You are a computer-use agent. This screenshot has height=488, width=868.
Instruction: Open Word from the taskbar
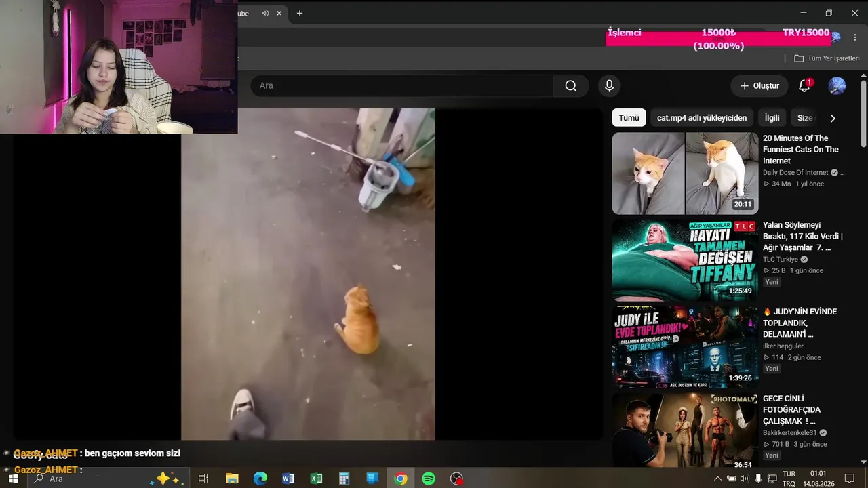[288, 479]
